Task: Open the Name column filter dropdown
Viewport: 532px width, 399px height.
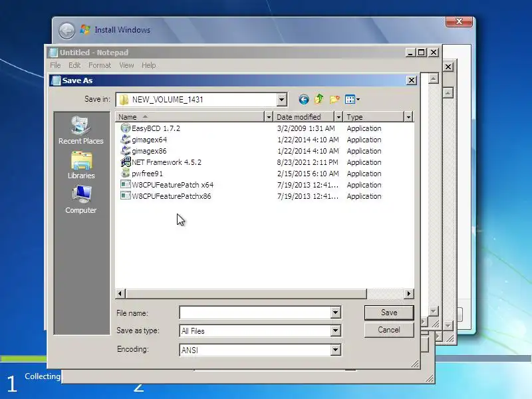Action: [x=269, y=117]
